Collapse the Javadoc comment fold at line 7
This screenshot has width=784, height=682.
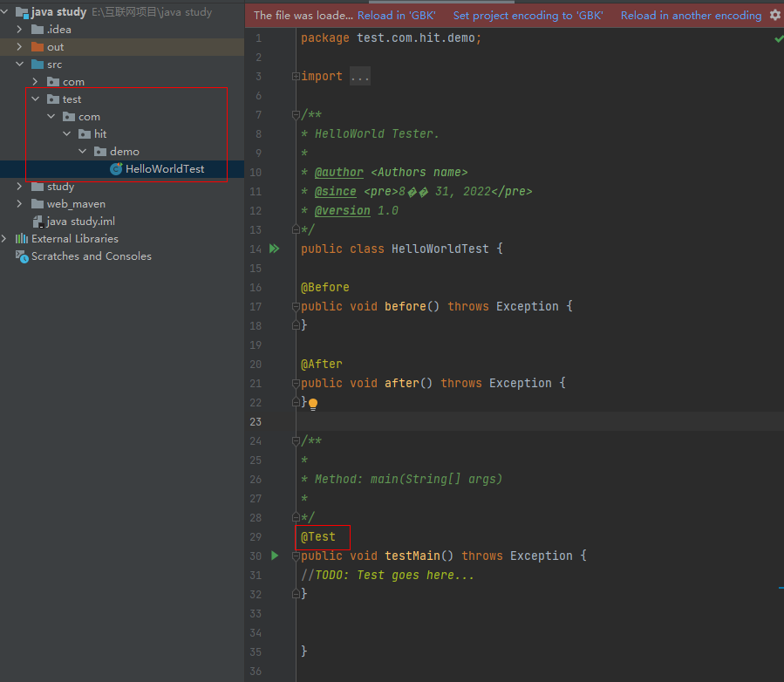(295, 113)
